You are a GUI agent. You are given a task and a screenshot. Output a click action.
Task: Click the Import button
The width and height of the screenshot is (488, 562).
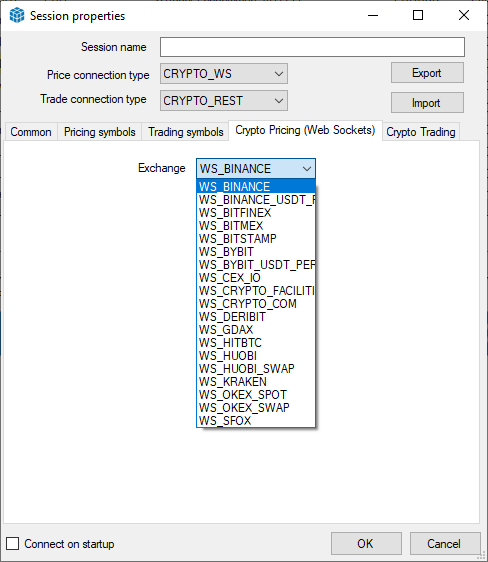coord(427,103)
